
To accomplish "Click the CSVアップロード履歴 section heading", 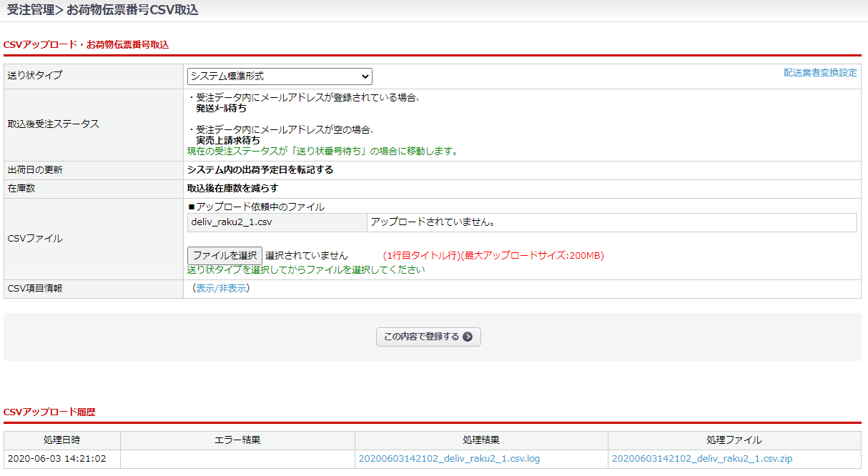I will (x=49, y=412).
